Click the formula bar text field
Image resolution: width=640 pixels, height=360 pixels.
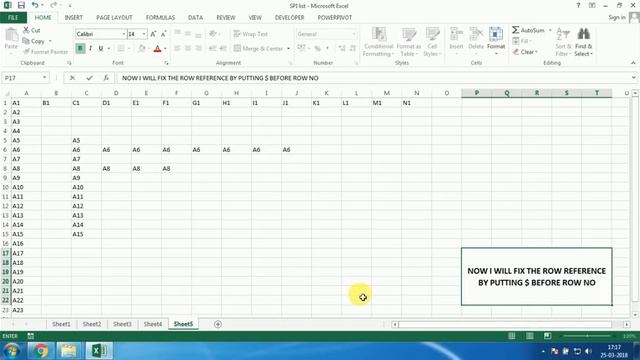tap(373, 78)
